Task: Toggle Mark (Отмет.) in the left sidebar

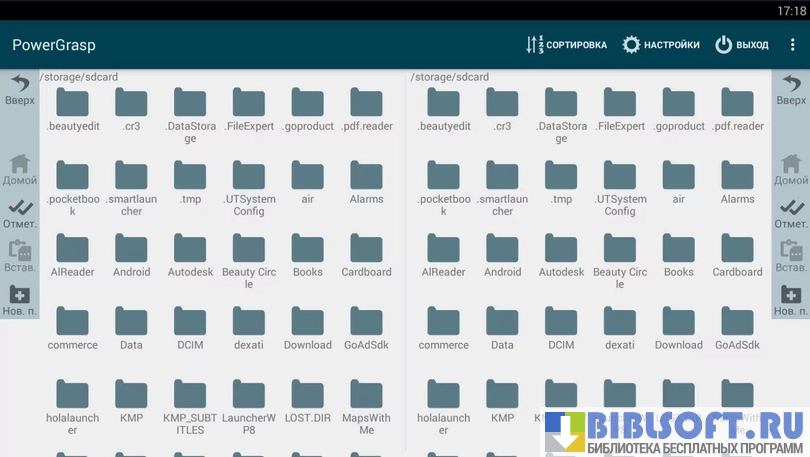Action: pos(19,213)
